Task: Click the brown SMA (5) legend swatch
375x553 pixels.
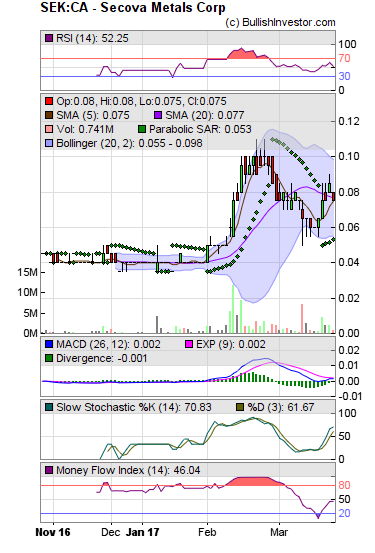Action: coord(49,115)
